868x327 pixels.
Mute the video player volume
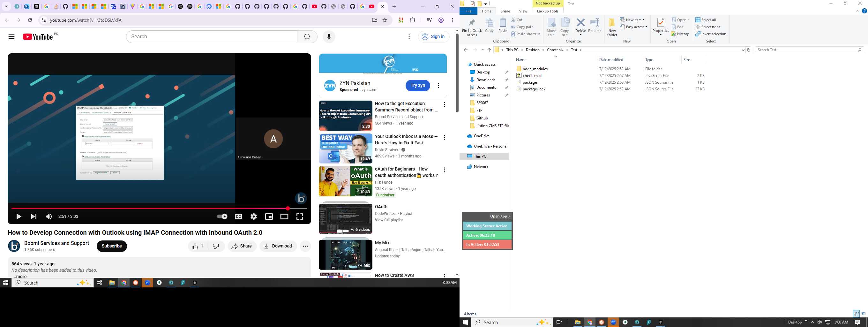tap(49, 217)
